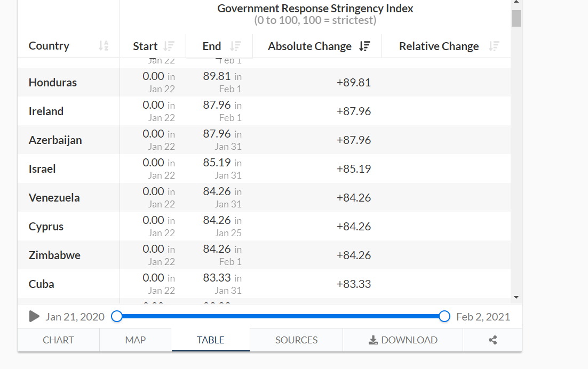View the Sources tab

pos(296,340)
